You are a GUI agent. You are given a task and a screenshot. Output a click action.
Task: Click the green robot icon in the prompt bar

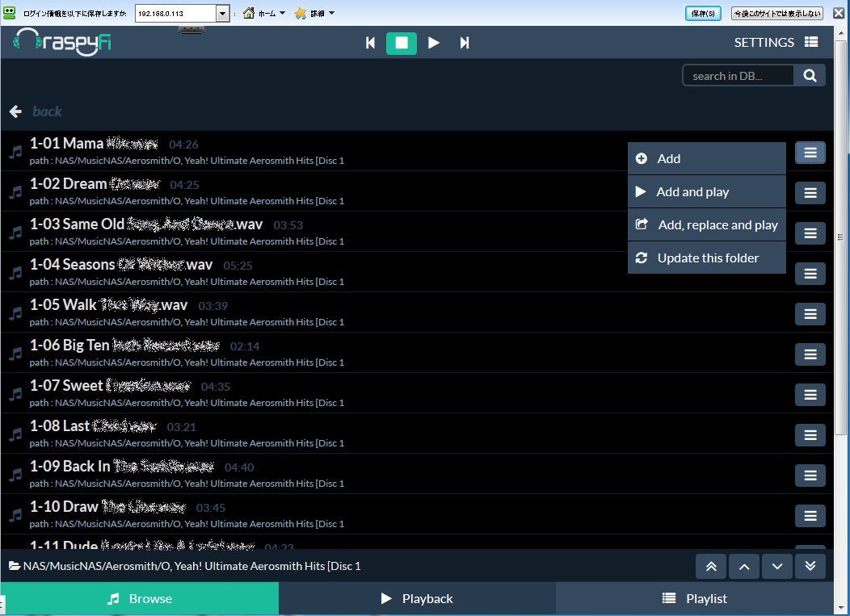pyautogui.click(x=9, y=12)
